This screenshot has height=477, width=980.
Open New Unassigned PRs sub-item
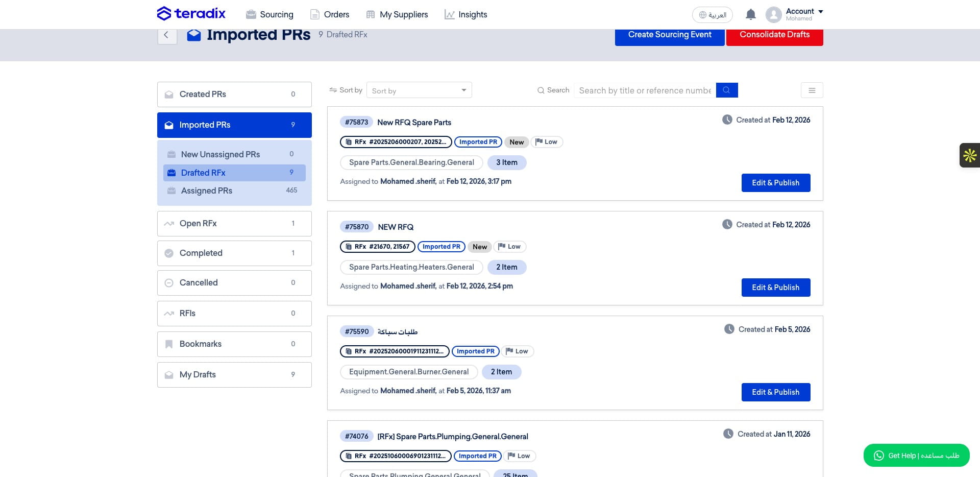234,154
